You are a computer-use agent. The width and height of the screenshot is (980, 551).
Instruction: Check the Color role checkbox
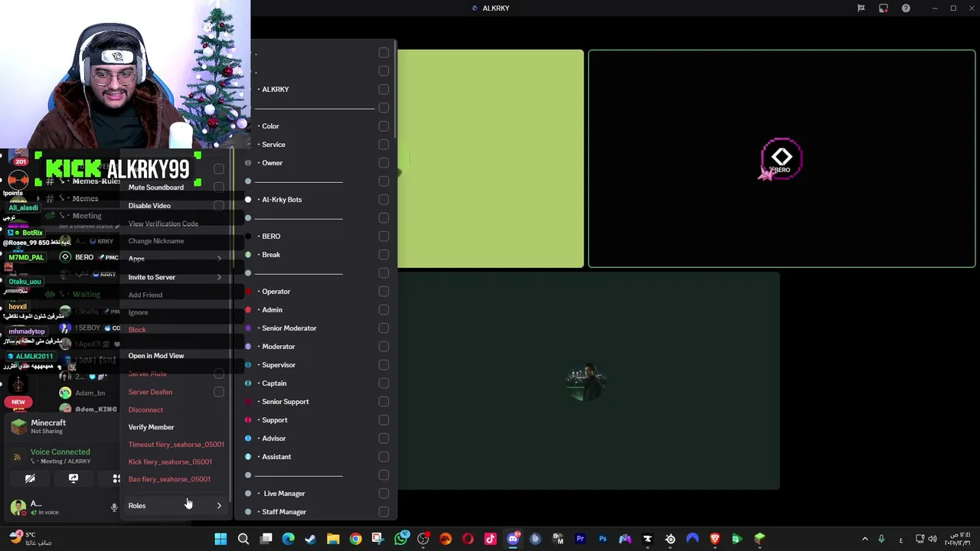pyautogui.click(x=384, y=126)
